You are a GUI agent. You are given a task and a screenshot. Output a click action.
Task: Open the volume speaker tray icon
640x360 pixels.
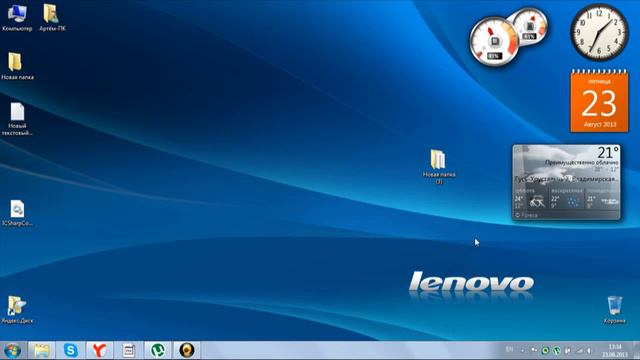click(589, 351)
